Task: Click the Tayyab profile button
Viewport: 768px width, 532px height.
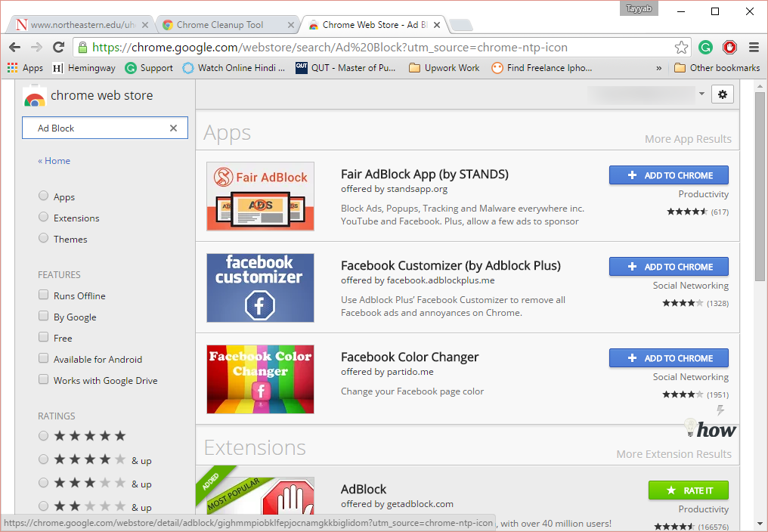Action: [x=639, y=8]
